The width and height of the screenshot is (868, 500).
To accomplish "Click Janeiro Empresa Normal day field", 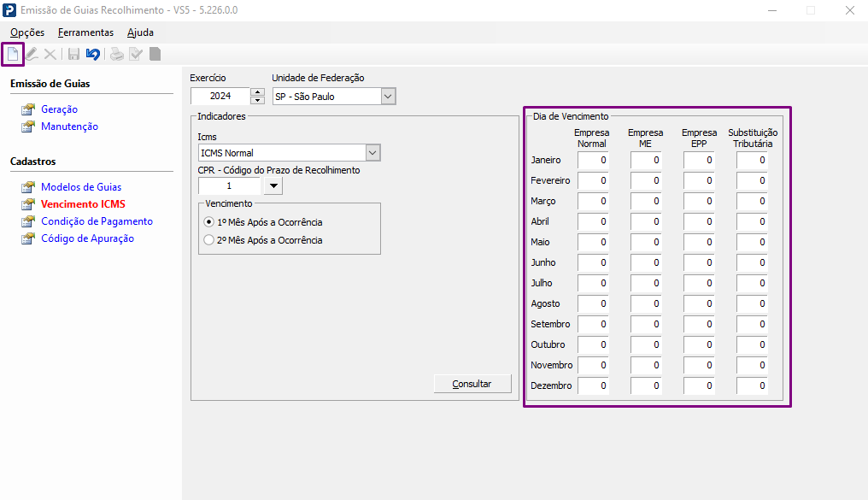I will coord(594,160).
